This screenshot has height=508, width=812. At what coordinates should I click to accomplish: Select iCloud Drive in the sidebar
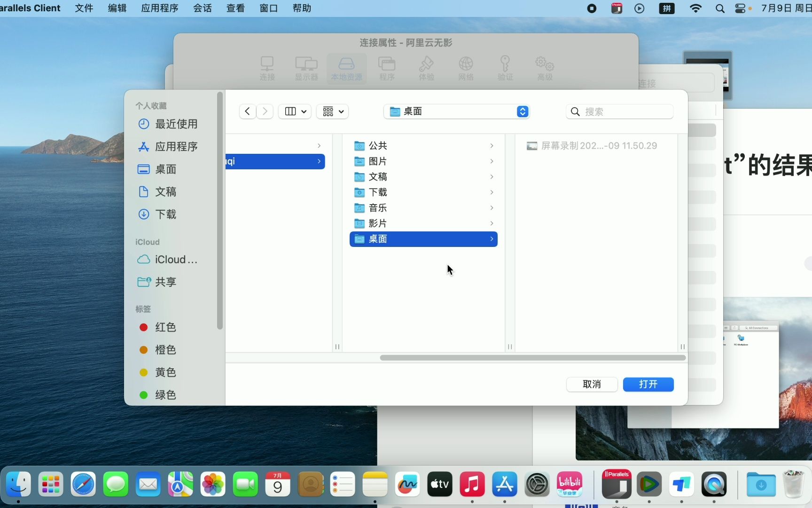click(x=167, y=260)
